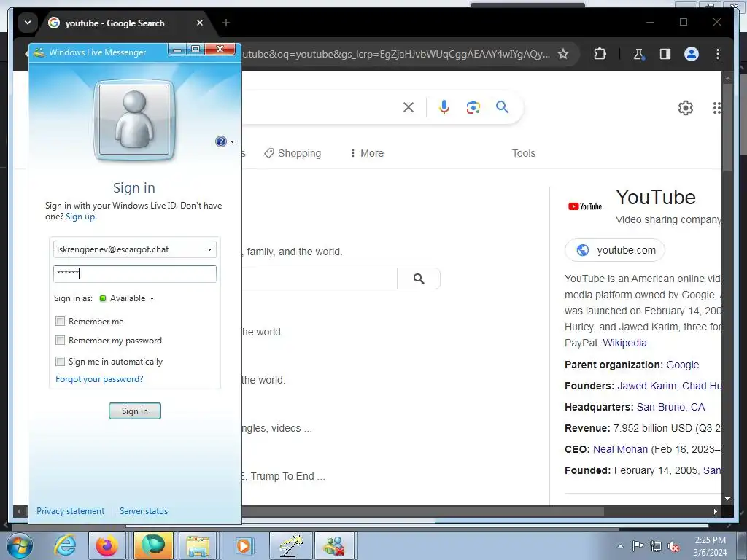
Task: Open Google quick settings gear icon
Action: pyautogui.click(x=686, y=108)
